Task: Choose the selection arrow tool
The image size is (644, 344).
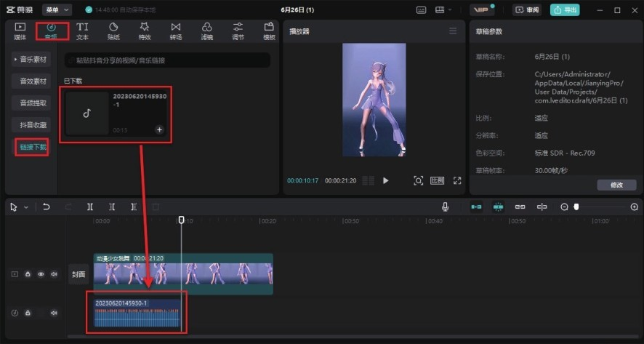Action: click(14, 207)
